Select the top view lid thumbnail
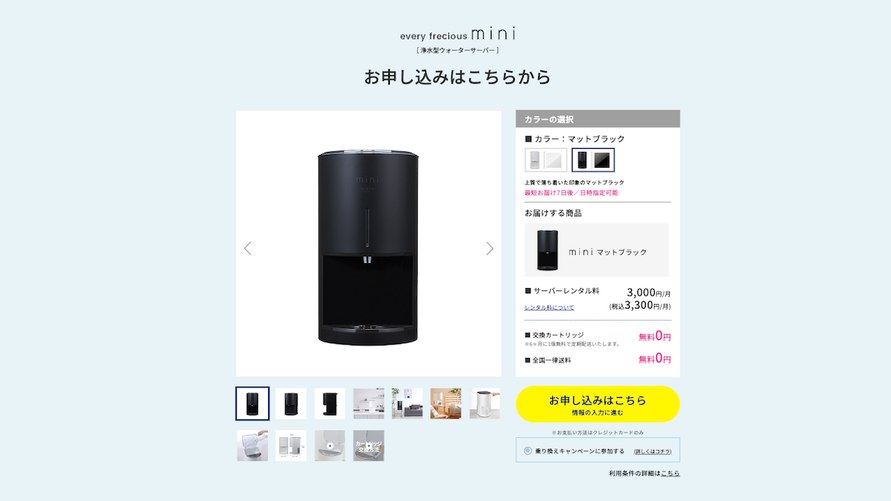 point(330,445)
